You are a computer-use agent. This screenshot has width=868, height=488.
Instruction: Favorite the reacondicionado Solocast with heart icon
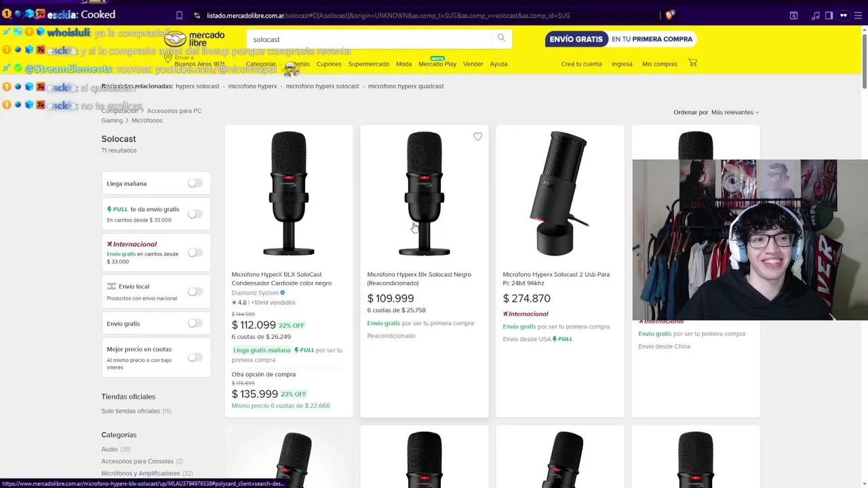coord(477,136)
